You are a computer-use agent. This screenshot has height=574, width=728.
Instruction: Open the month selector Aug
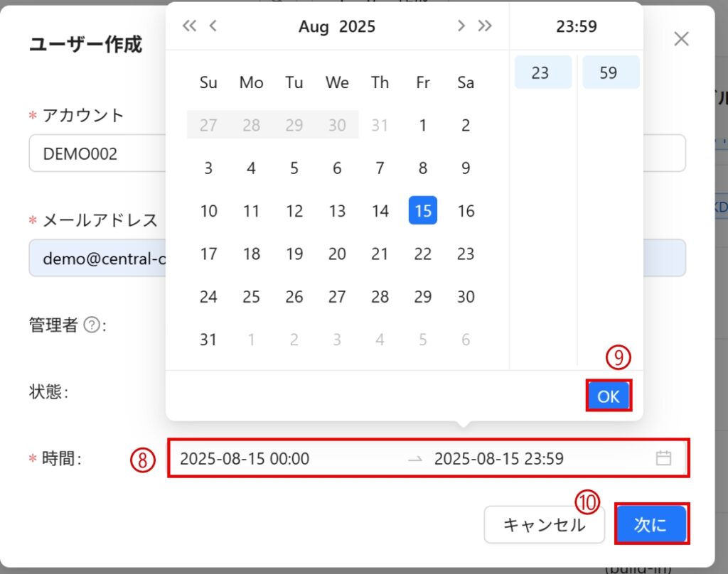(314, 27)
